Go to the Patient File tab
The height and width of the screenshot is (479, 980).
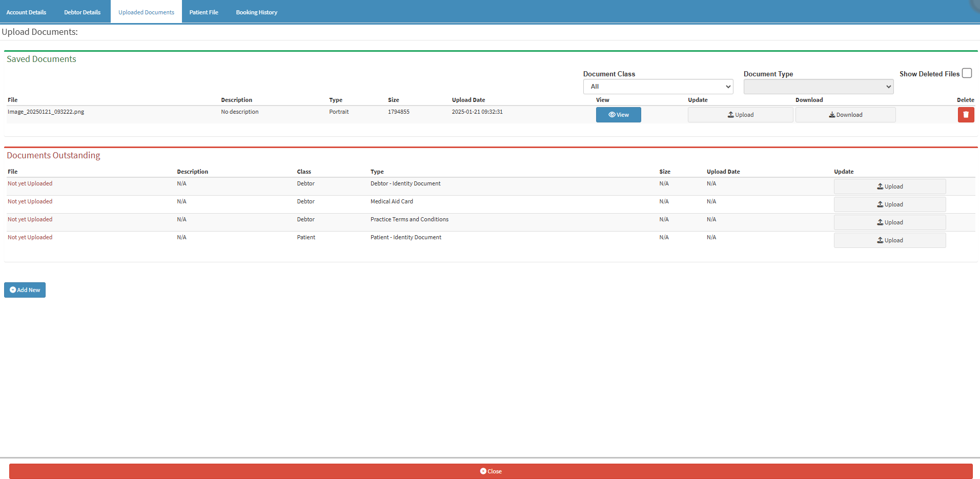[x=203, y=12]
